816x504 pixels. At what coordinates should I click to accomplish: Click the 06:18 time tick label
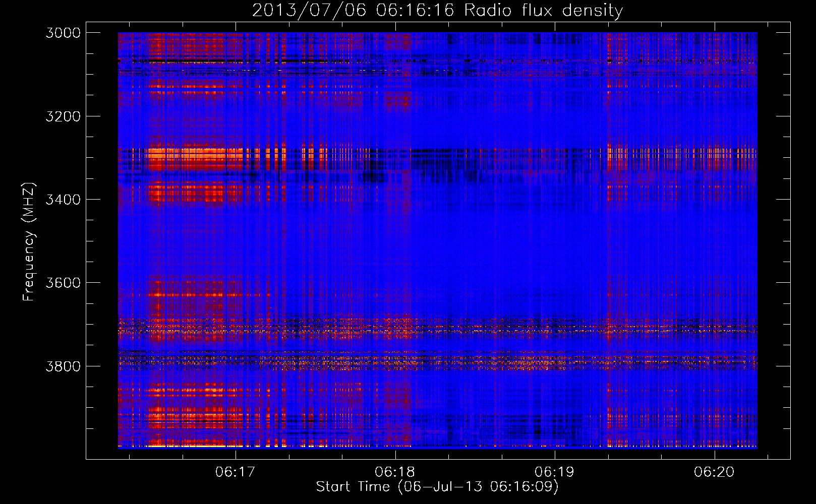395,472
